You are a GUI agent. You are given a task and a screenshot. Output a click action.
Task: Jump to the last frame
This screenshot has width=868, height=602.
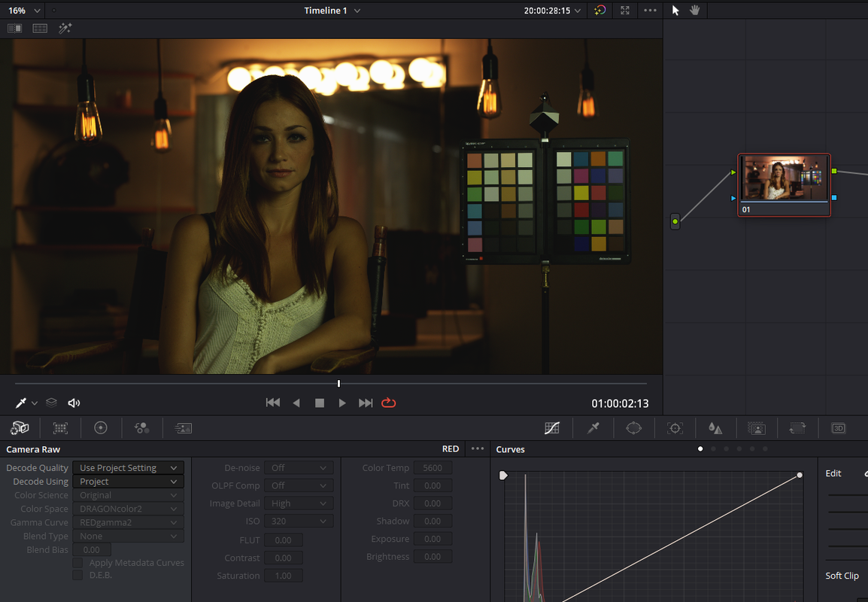tap(366, 403)
